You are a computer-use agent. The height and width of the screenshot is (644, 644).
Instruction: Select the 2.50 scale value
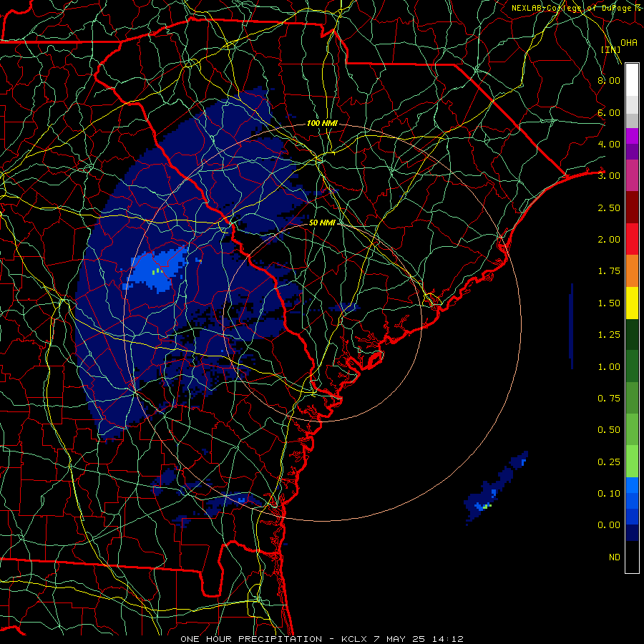point(609,208)
